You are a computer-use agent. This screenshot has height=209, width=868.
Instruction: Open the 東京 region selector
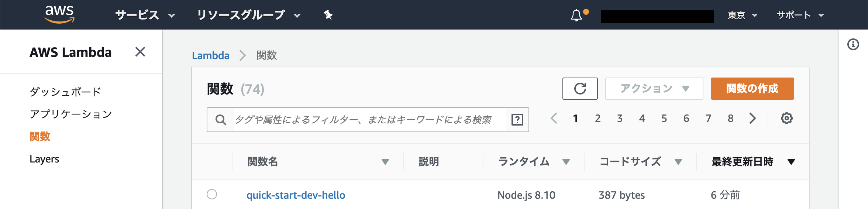742,15
